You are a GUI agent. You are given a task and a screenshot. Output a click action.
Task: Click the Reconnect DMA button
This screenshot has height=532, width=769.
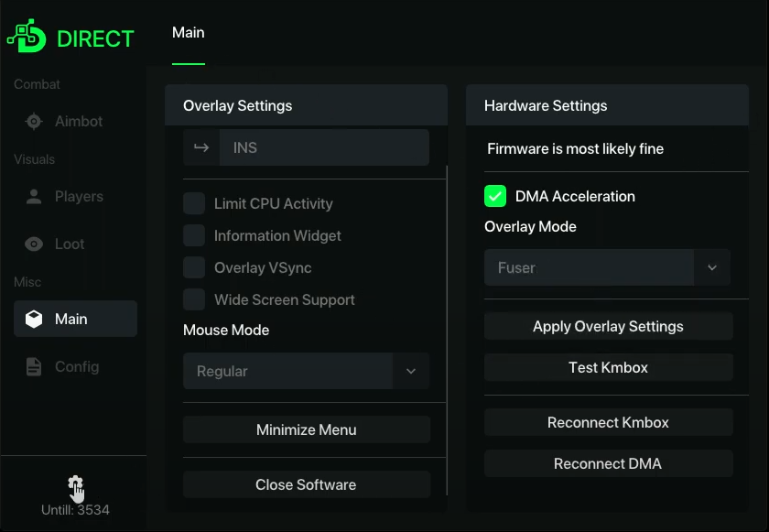608,464
